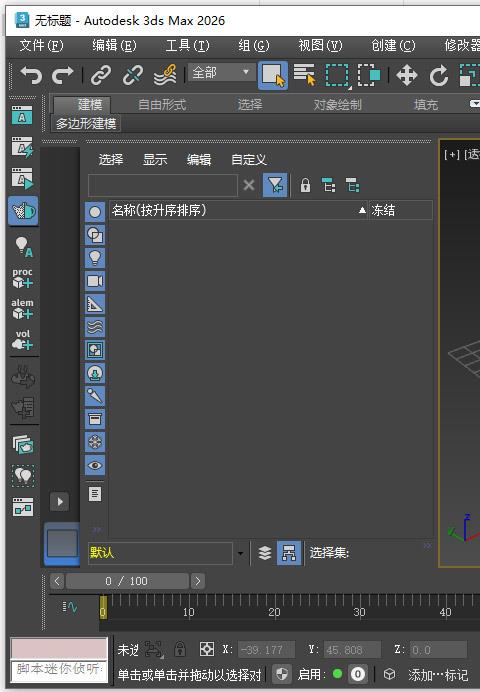Open the 默认 layer dropdown arrow

[x=240, y=553]
